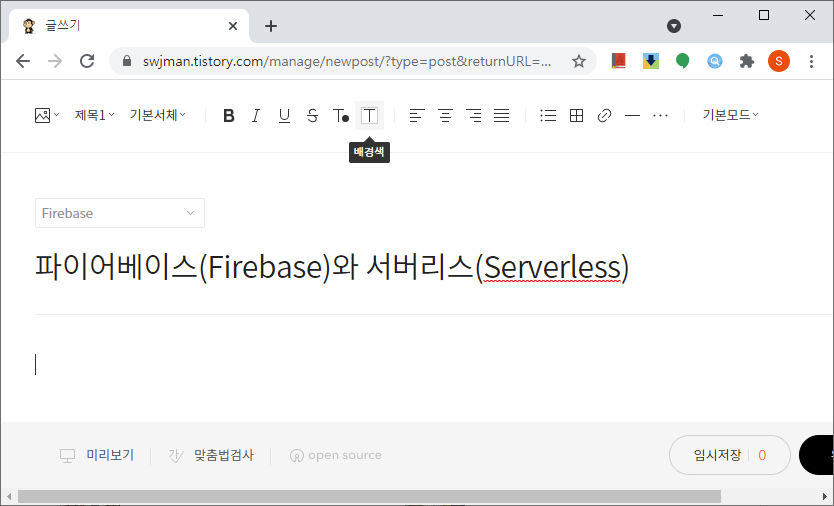Center align the text

(445, 115)
